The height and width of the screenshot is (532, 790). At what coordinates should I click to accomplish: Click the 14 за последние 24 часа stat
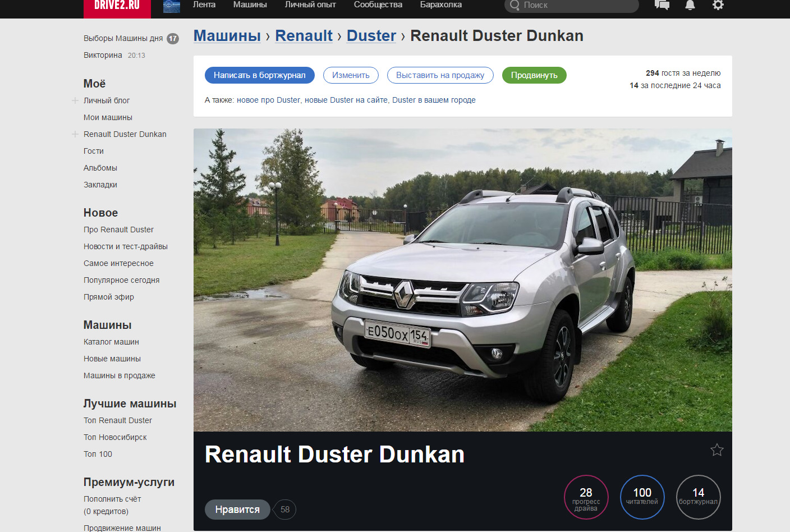tap(675, 85)
